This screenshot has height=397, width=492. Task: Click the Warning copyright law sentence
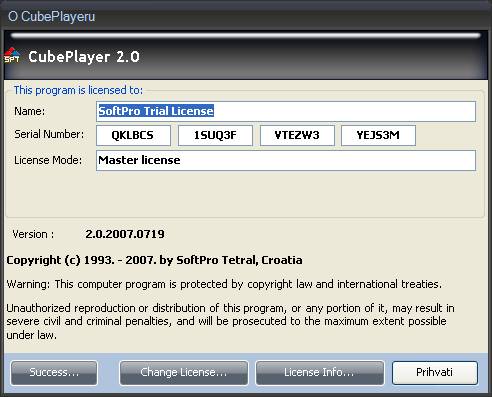coord(224,284)
